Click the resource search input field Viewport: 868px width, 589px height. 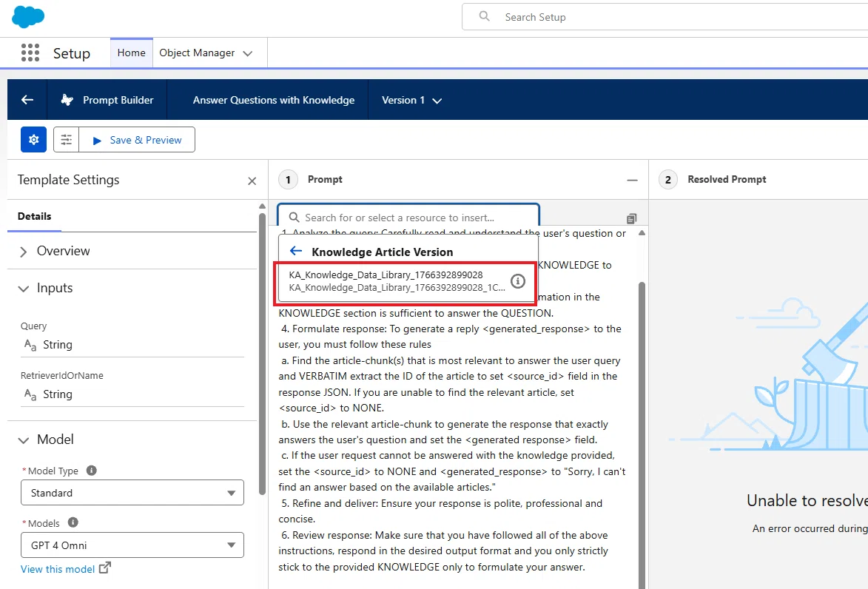pos(408,218)
